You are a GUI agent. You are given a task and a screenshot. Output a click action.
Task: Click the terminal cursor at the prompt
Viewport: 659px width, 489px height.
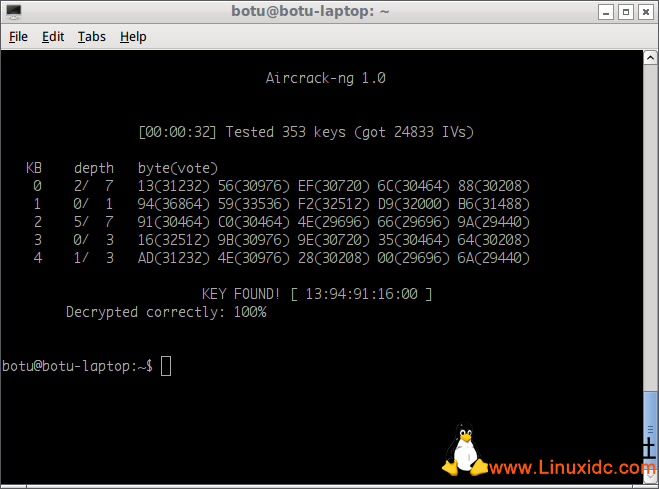point(166,366)
